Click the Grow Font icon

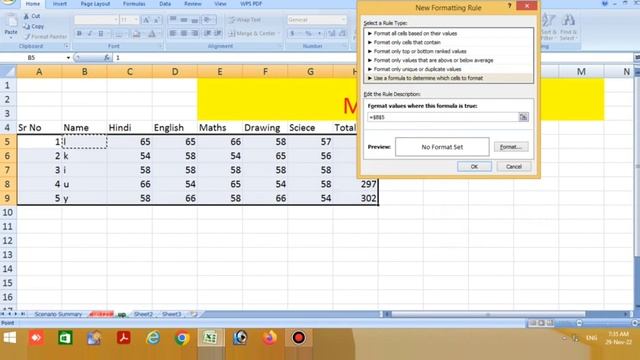(146, 20)
